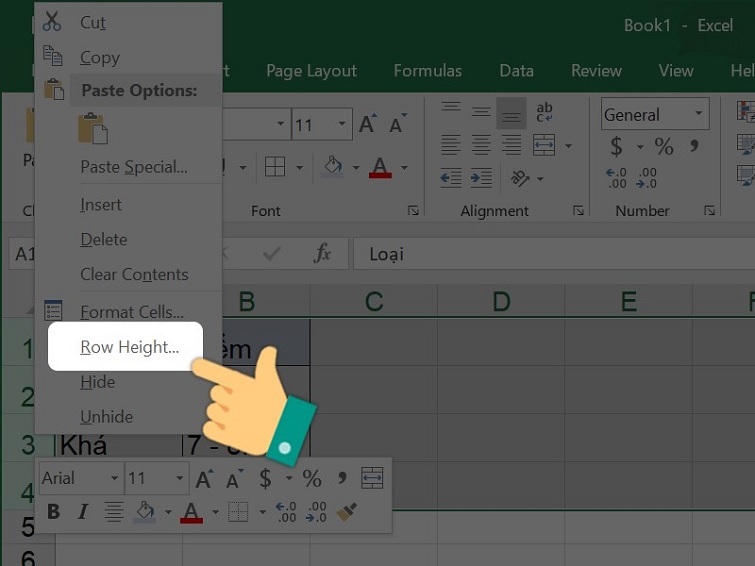Click the Orientation text rotation icon
755x566 pixels.
[521, 178]
